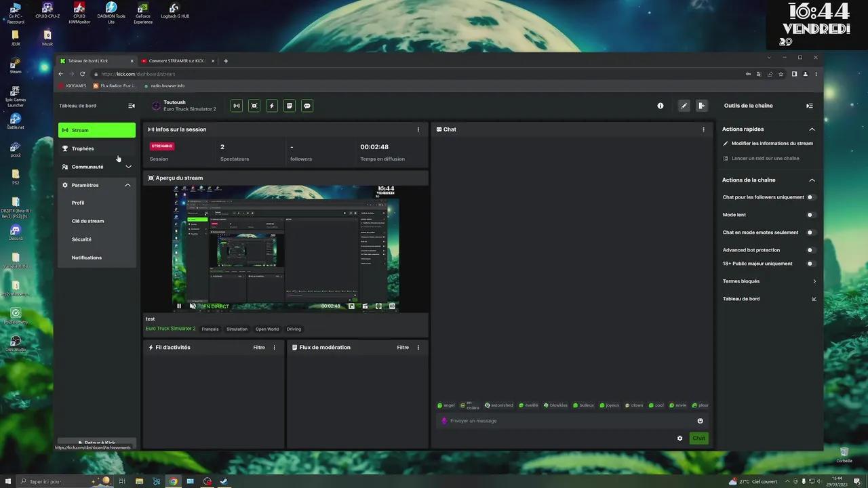Click the Euro Truck Simulator 2 category link
868x488 pixels.
pyautogui.click(x=170, y=329)
